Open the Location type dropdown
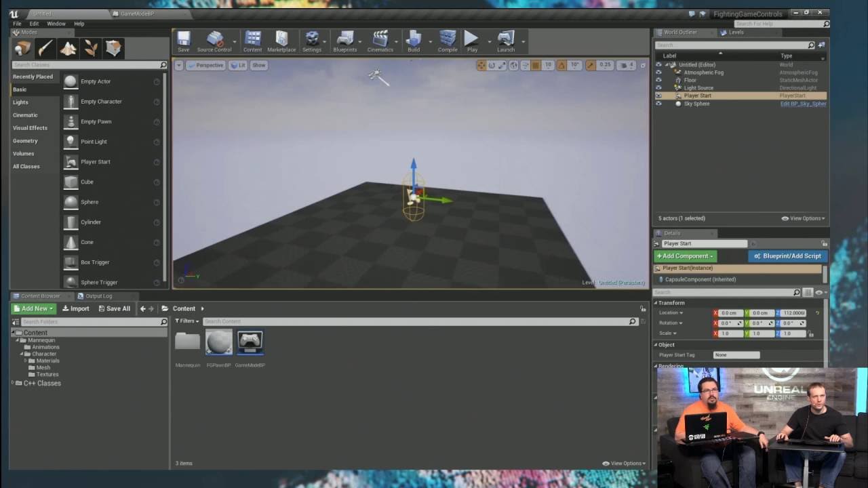The width and height of the screenshot is (868, 488). [x=671, y=313]
